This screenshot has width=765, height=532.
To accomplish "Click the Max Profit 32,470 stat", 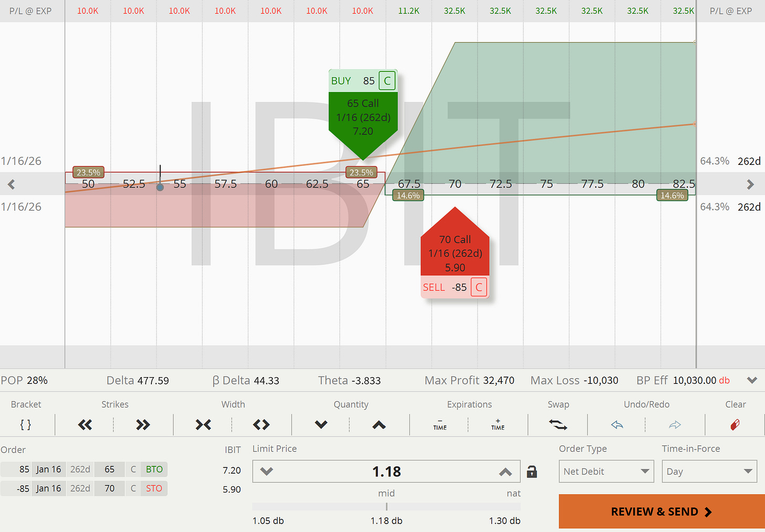I will pyautogui.click(x=469, y=380).
